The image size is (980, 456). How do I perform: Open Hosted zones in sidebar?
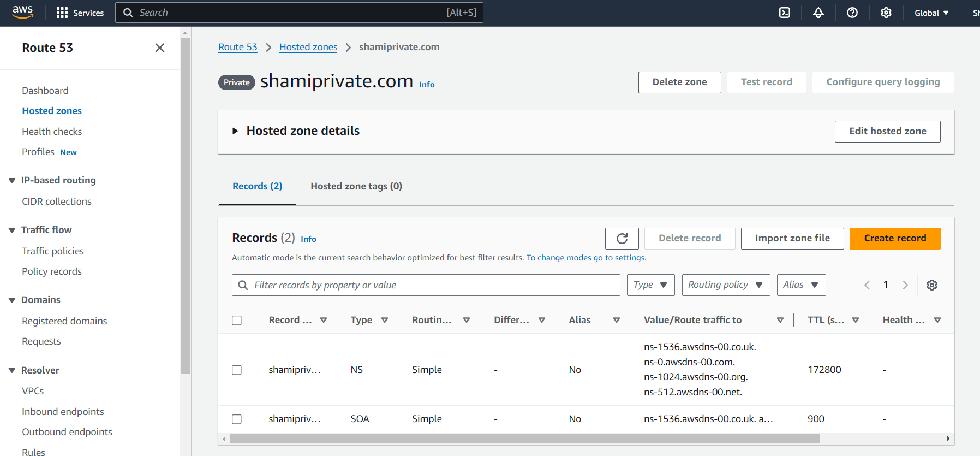pos(52,111)
